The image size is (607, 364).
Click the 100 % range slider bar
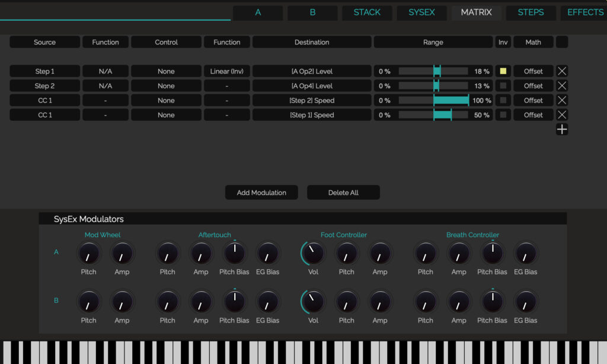click(433, 100)
